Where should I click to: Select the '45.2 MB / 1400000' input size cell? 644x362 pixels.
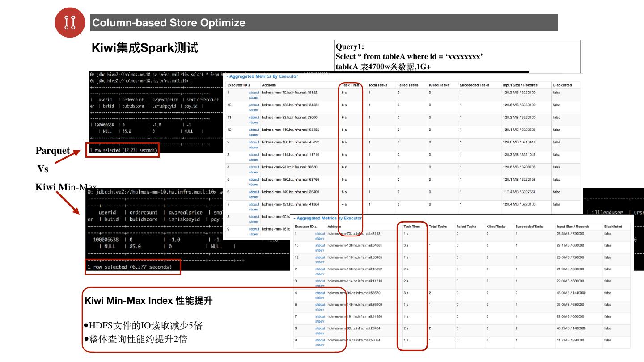pos(571,328)
